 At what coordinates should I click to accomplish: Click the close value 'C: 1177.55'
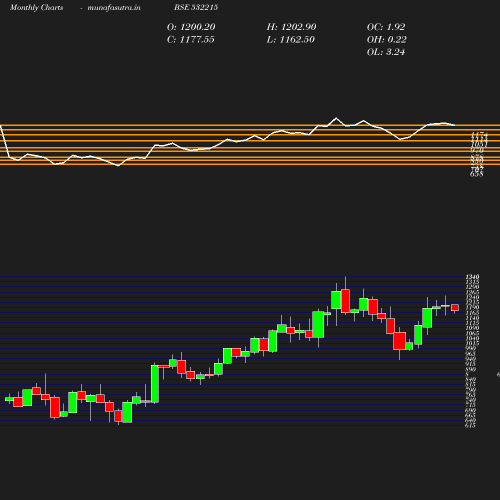(x=191, y=39)
